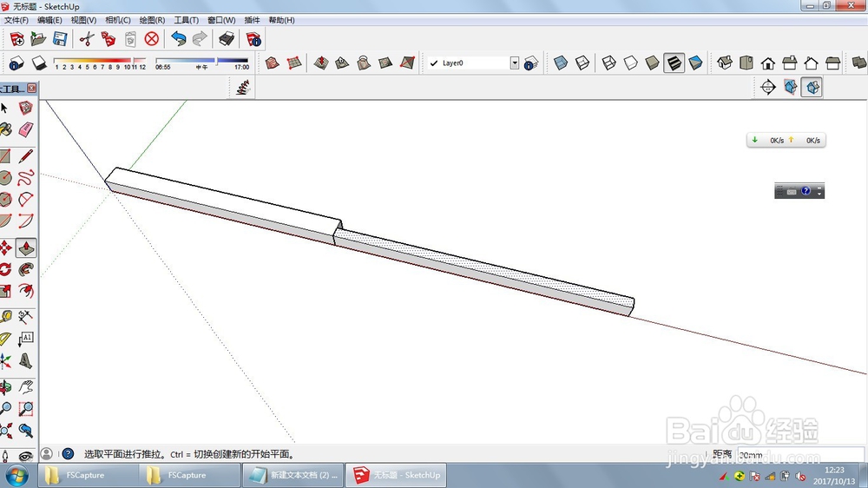Select the Sandbox Smoove tool
This screenshot has height=488, width=868.
(x=320, y=63)
